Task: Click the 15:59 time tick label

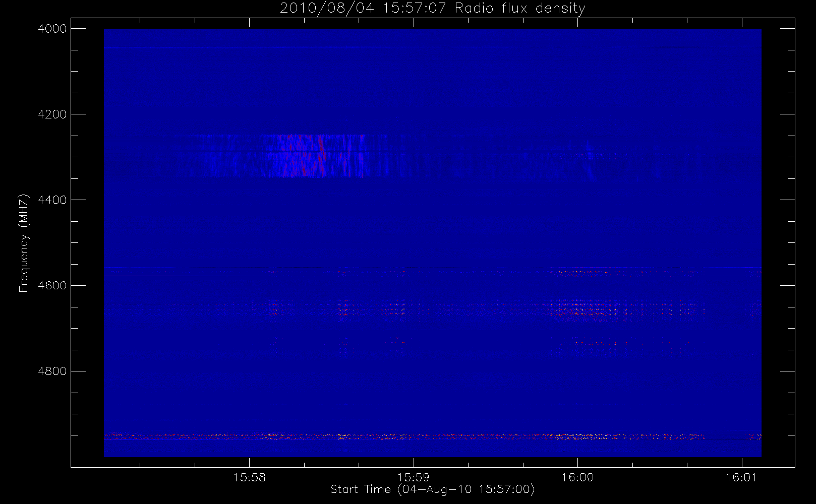Action: click(414, 477)
